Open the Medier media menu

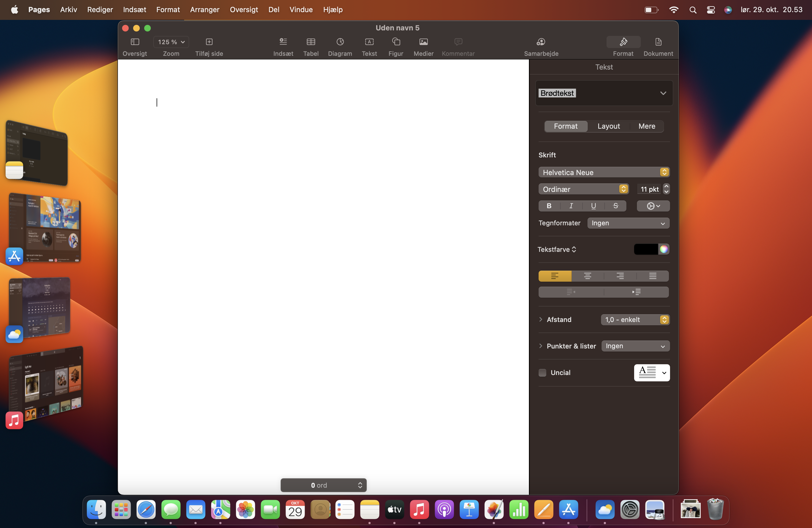point(423,42)
